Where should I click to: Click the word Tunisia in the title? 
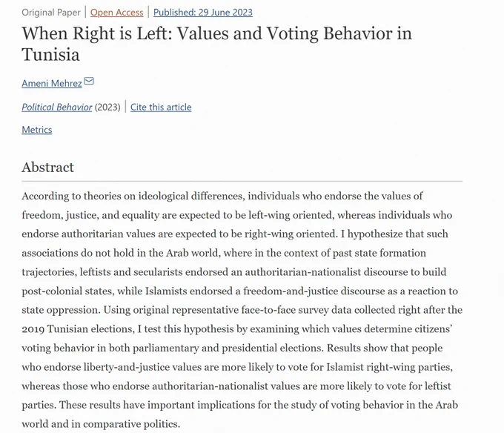[51, 54]
